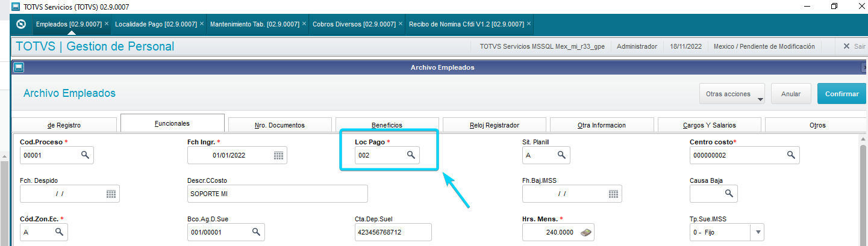
Task: Open the Beneficios tab
Action: (x=387, y=125)
